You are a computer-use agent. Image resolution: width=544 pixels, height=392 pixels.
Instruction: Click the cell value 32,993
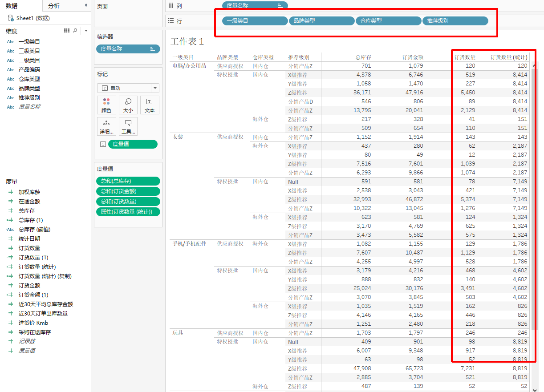point(362,199)
